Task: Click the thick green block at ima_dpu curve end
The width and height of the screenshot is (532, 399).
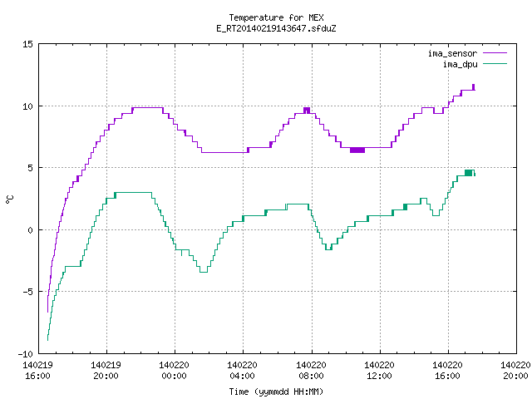Action: tap(469, 173)
